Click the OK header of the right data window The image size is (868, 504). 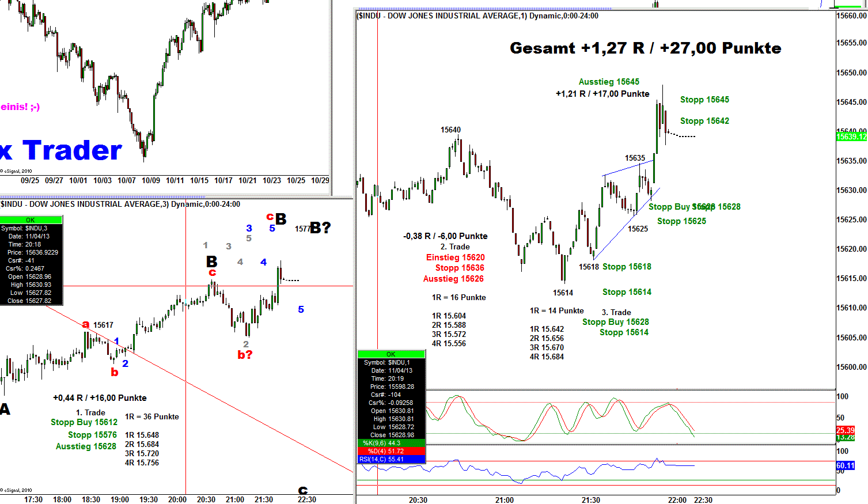391,354
